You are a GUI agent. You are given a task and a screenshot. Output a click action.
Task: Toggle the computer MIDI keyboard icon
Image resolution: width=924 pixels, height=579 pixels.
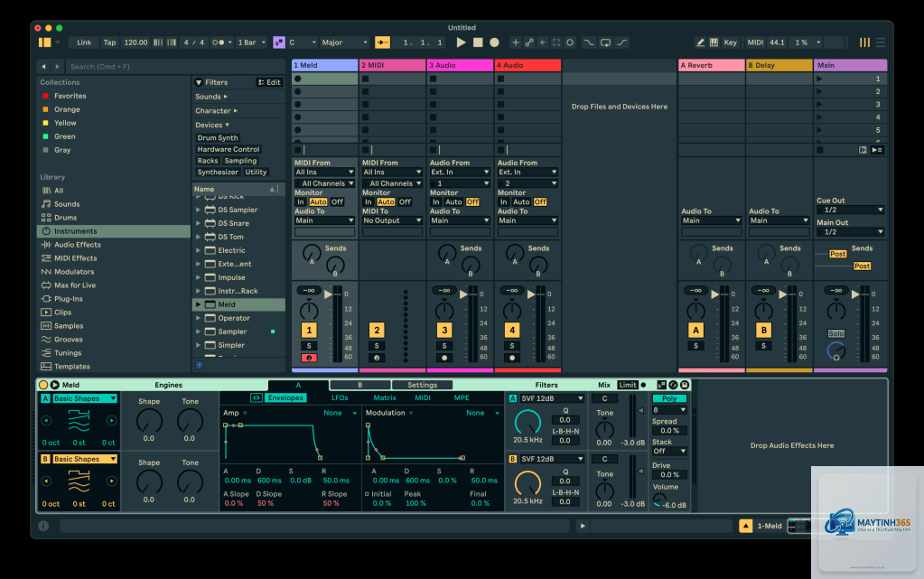pyautogui.click(x=714, y=42)
